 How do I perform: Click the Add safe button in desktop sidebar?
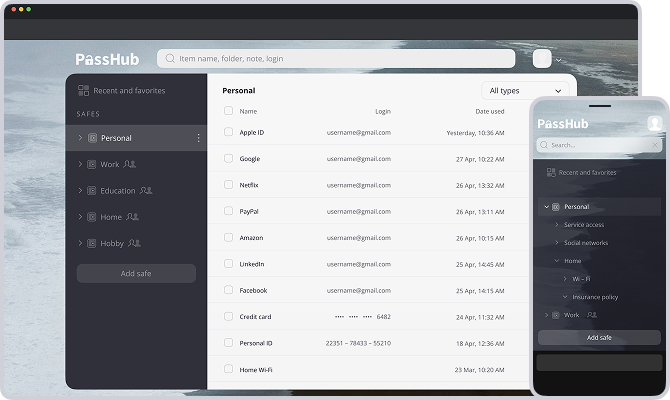pos(136,274)
